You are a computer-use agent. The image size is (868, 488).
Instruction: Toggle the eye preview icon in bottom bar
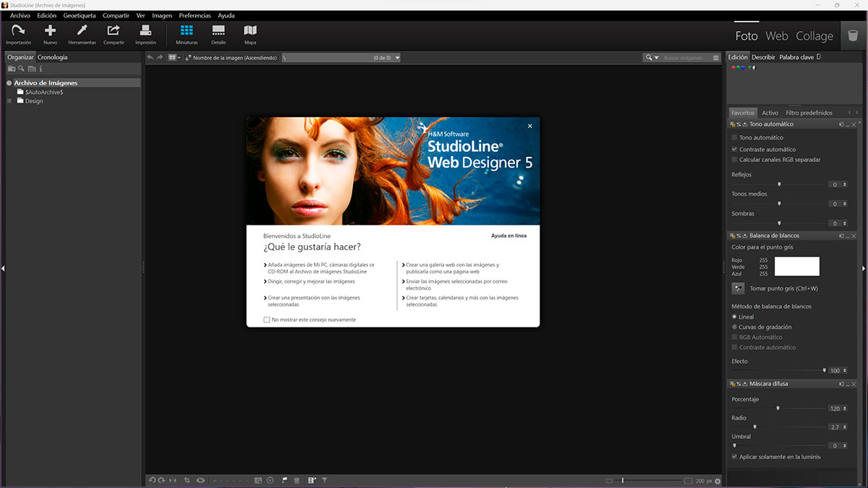tap(201, 480)
